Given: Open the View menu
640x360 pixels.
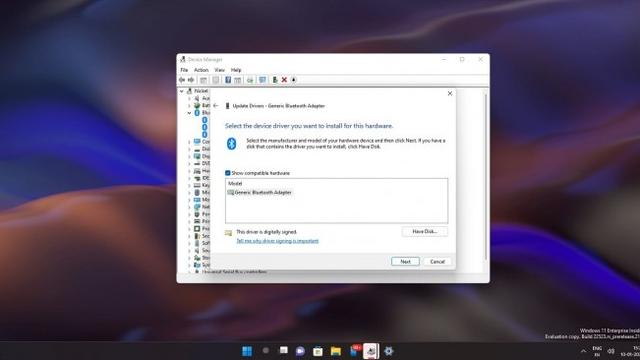Looking at the screenshot, I should pyautogui.click(x=220, y=70).
